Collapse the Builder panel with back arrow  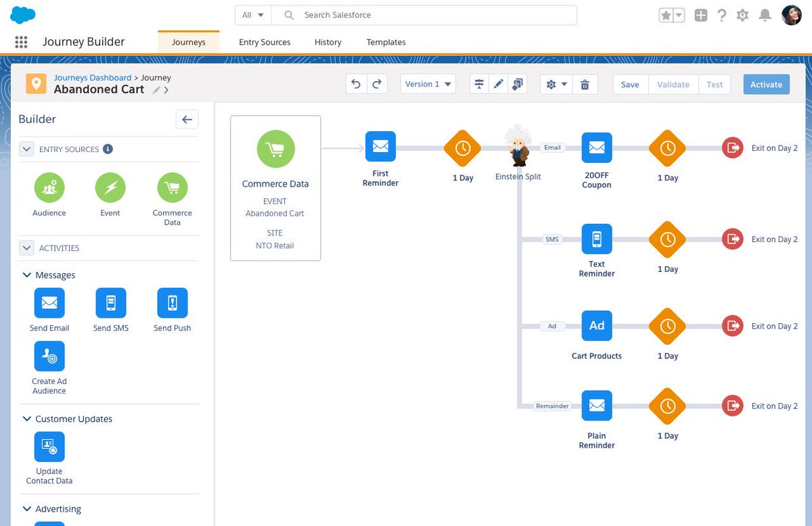pyautogui.click(x=187, y=120)
